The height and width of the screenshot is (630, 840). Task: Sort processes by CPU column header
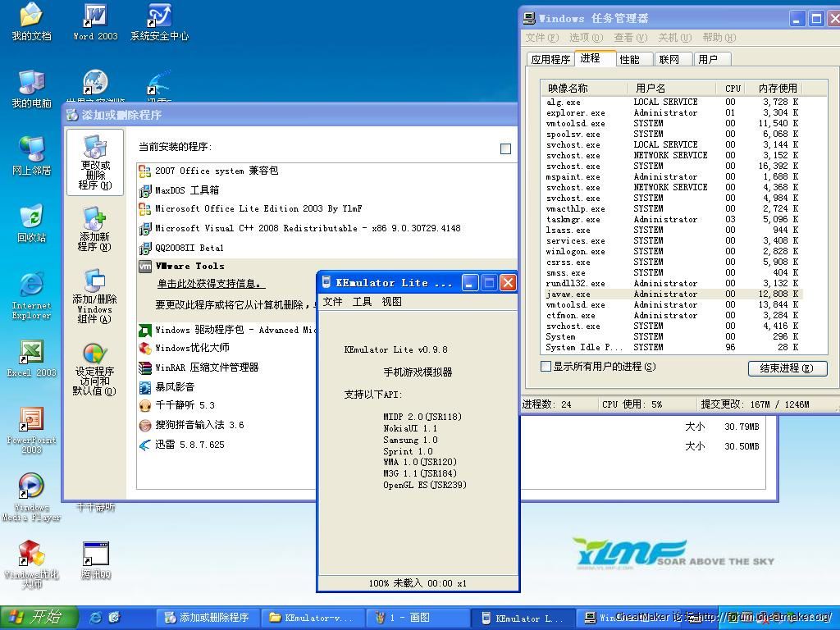[x=732, y=88]
